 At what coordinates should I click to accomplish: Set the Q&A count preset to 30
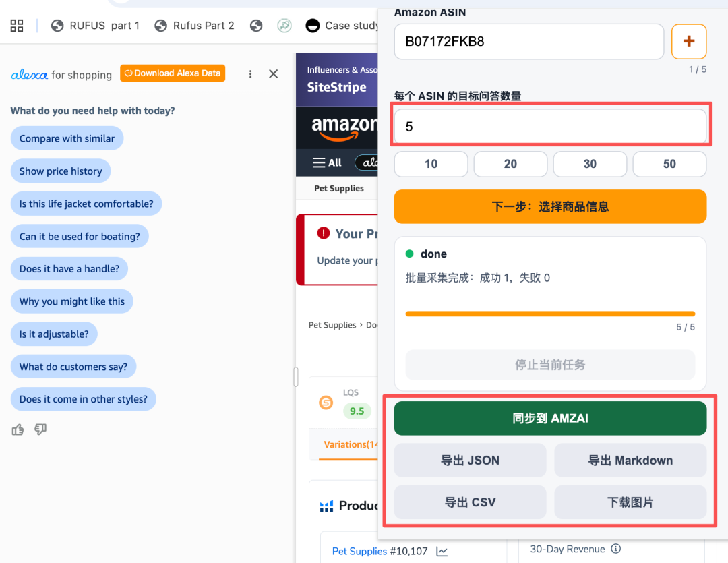pos(590,164)
